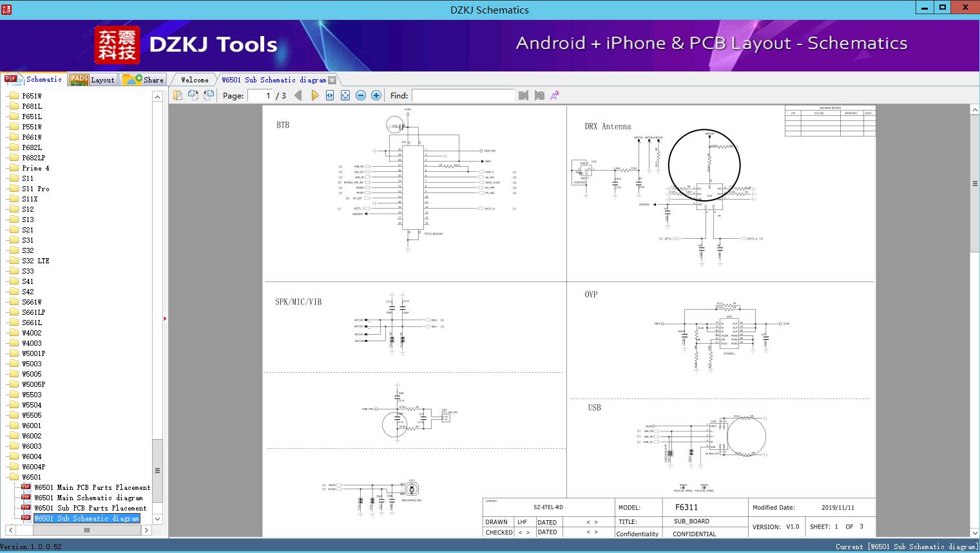The width and height of the screenshot is (980, 553).
Task: Click the Find text field
Action: 463,95
